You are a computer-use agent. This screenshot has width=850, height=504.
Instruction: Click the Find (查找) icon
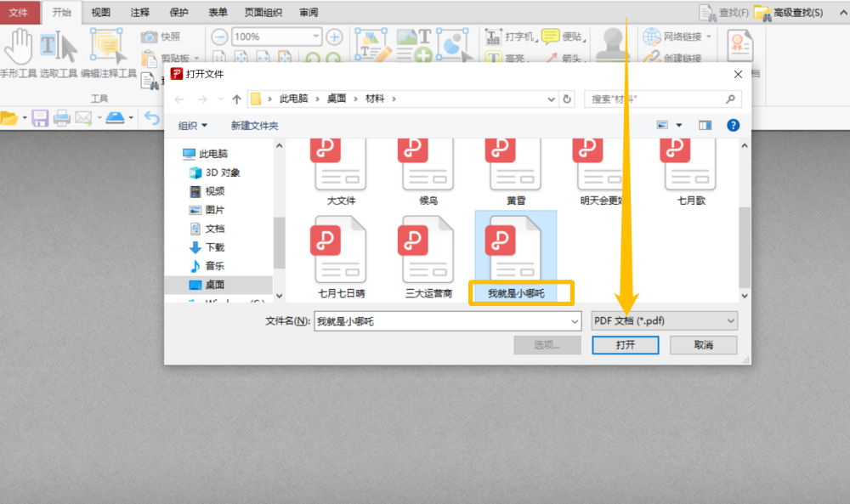pos(707,13)
